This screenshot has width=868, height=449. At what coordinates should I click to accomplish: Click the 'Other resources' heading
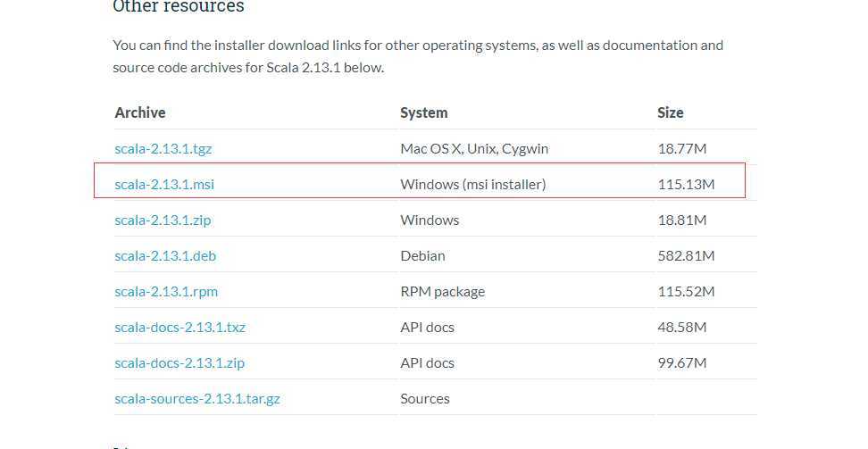click(x=179, y=7)
